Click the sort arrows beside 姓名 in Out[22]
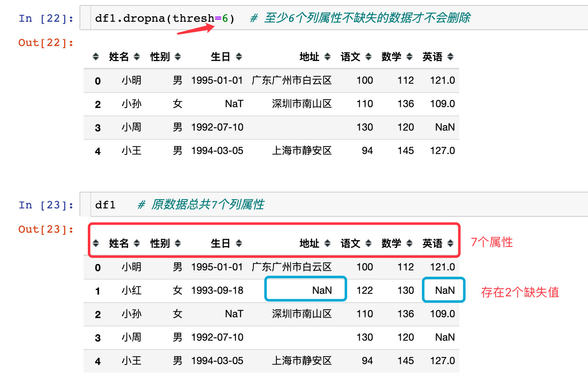Screen dimensions: 588x380 137,57
